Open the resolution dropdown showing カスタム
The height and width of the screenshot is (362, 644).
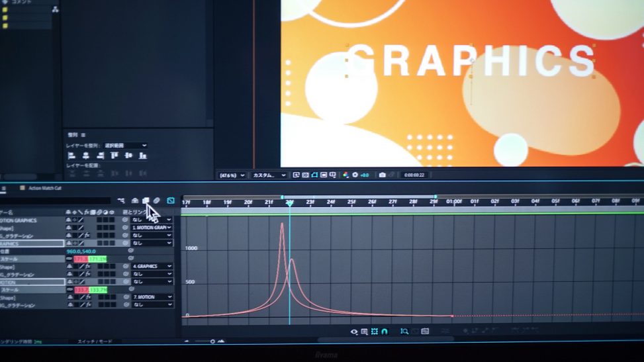269,175
